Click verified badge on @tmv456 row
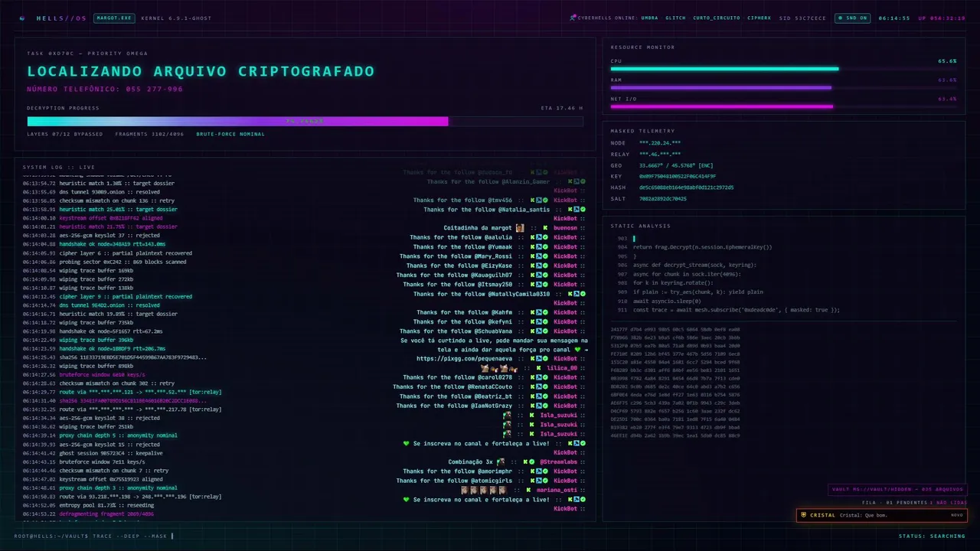This screenshot has height=551, width=980. tap(546, 200)
